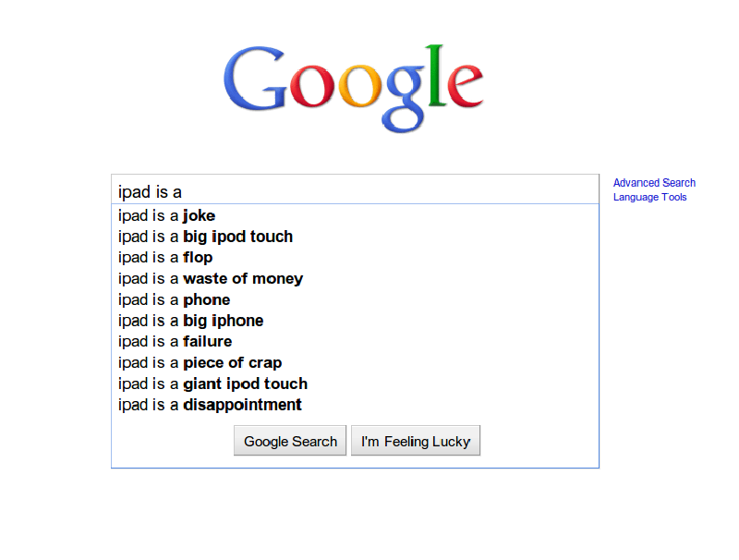739x560 pixels.
Task: Click the Google logo
Action: pos(354,85)
